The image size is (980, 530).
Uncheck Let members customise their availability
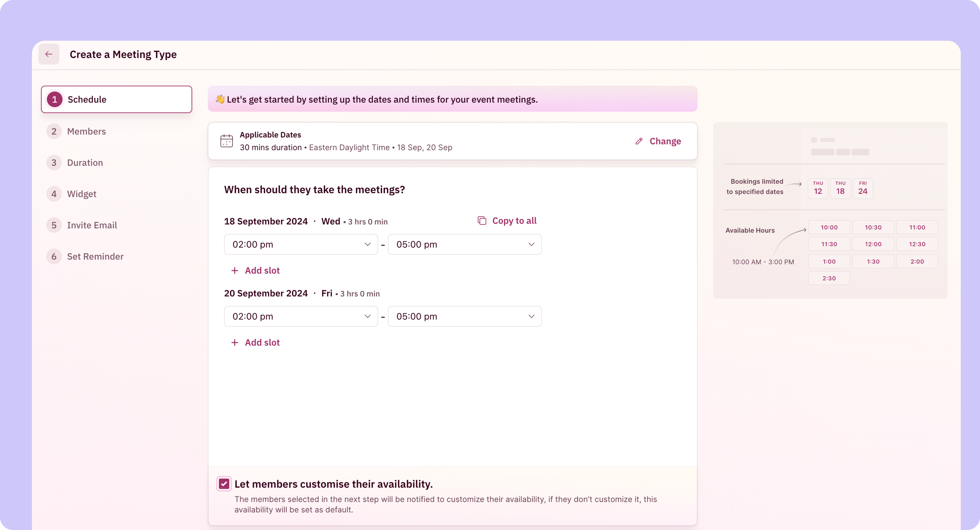(x=224, y=484)
